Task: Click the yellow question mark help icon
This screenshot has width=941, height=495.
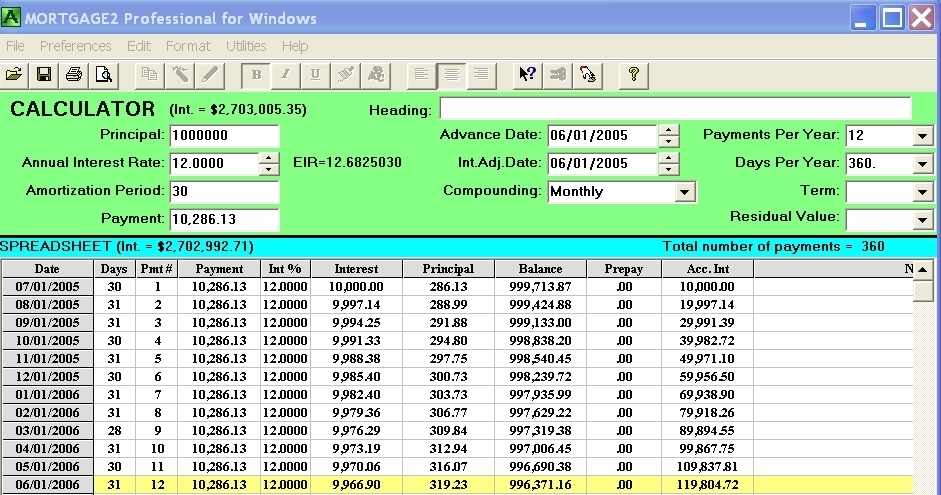Action: click(633, 74)
